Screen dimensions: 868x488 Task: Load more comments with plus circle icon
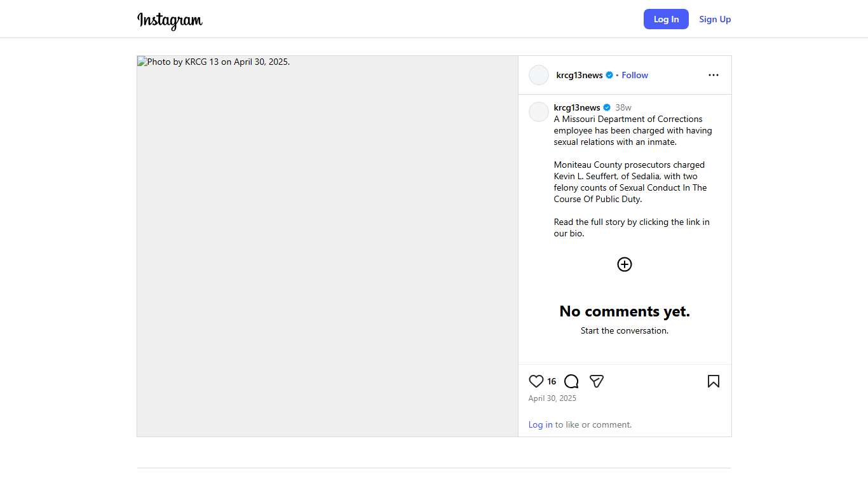[624, 264]
